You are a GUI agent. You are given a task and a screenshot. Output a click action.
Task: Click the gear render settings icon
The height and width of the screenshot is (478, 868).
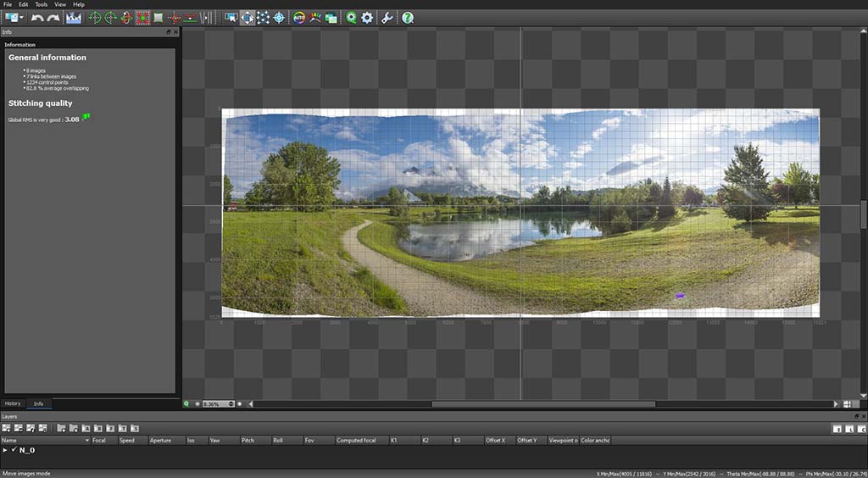367,17
